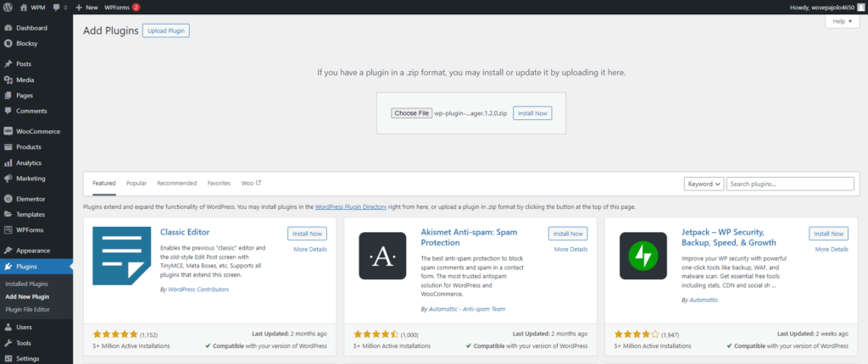Click the Classic Editor plugin thumbnail
This screenshot has width=868, height=364.
tap(122, 256)
